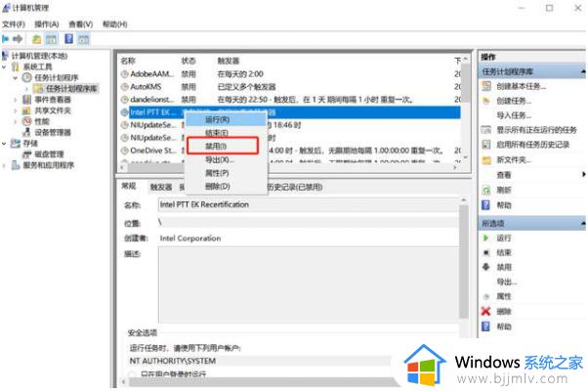Screen dimensions: 588x392
Task: Expand the 事件查看器 tree node
Action: point(16,100)
